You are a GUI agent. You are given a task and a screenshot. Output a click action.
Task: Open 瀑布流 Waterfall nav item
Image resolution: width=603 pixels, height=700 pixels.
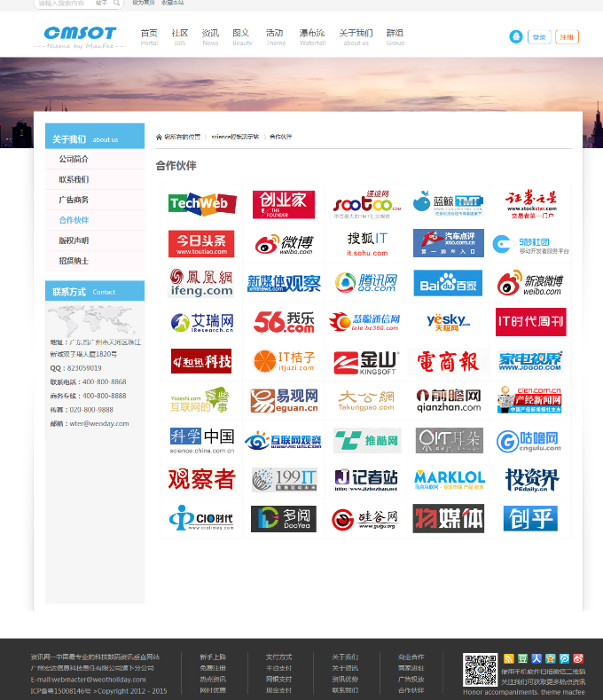312,37
